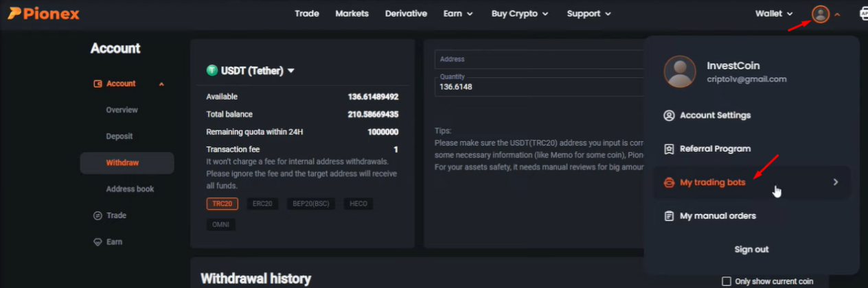Tick the Only show current coin checkbox
The image size is (868, 288).
coord(727,281)
